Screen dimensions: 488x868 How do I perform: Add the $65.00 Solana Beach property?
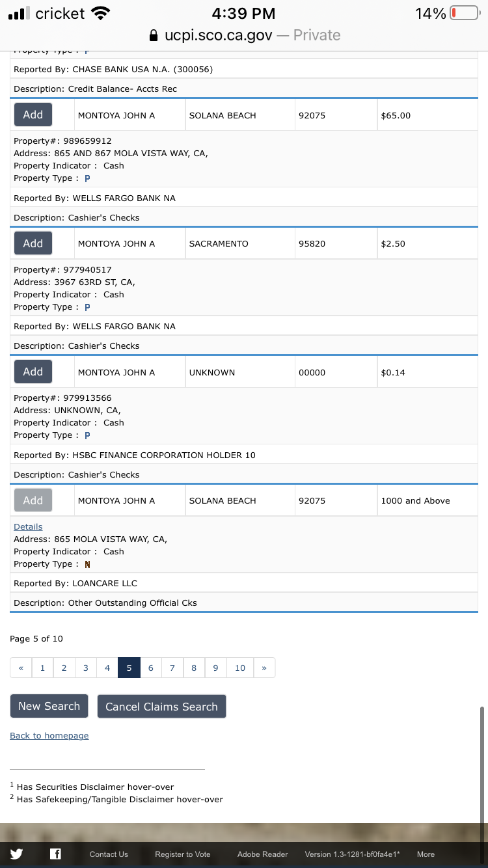click(x=33, y=115)
